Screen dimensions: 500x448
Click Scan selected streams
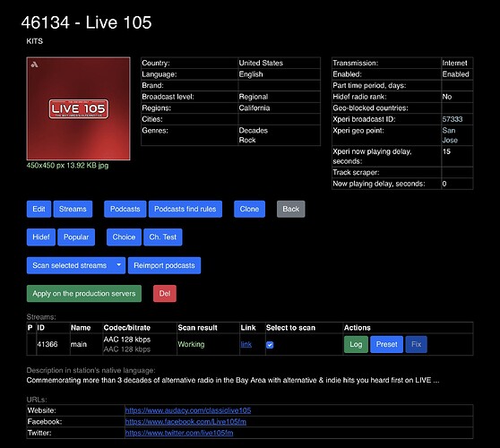pyautogui.click(x=70, y=265)
